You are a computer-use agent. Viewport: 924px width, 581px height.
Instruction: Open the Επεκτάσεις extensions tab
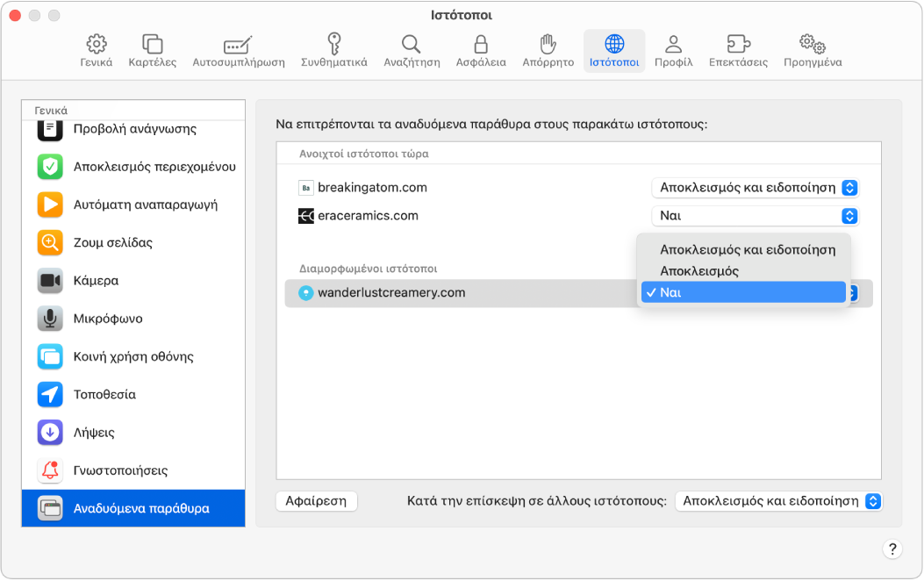point(738,51)
